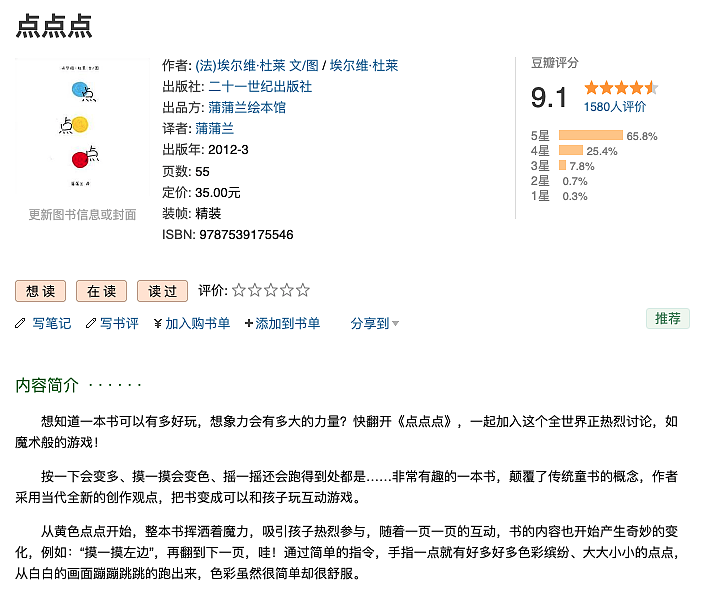Click the green 推荐 button

coord(667,318)
